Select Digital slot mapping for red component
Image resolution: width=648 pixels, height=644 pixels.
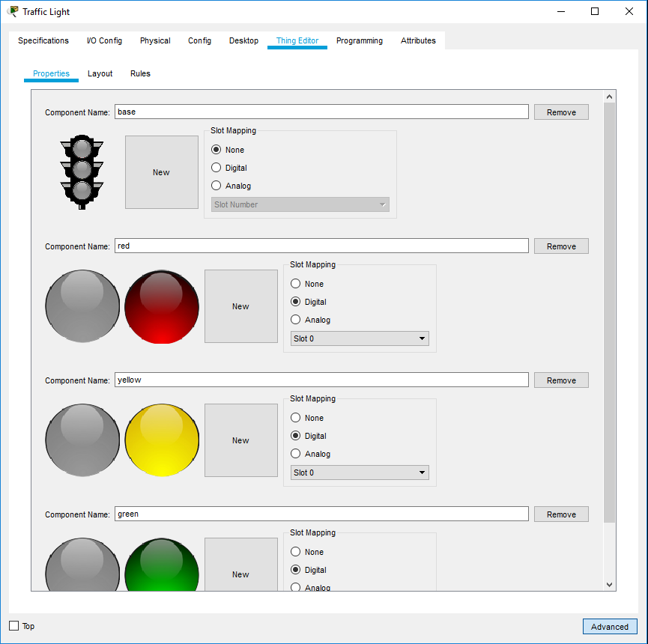[x=295, y=302]
